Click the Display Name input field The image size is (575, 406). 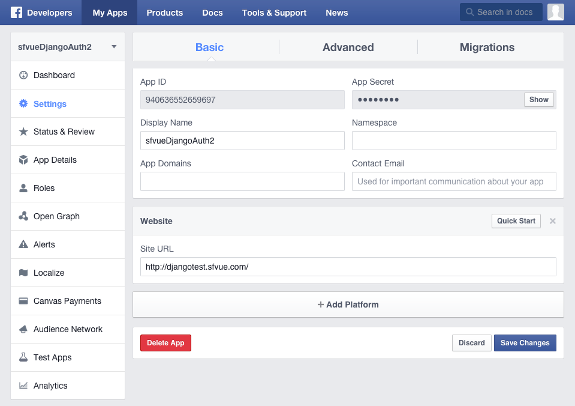click(x=242, y=140)
